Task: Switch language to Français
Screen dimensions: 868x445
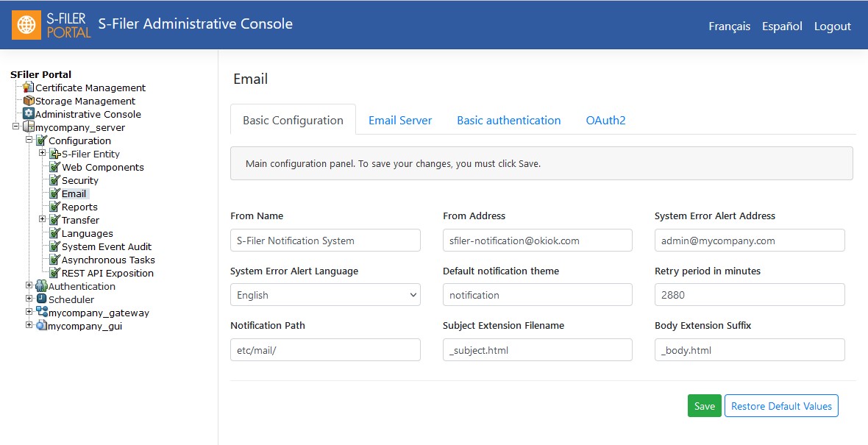Action: tap(730, 26)
